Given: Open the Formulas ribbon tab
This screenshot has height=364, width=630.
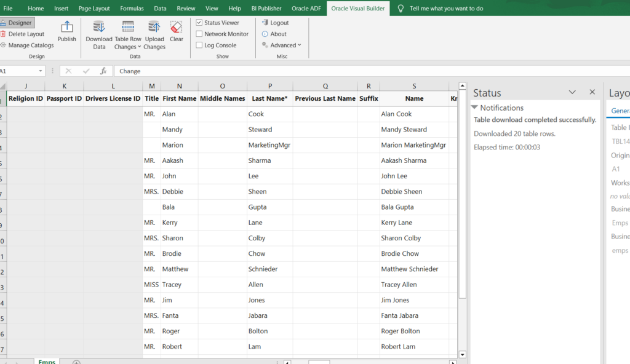Looking at the screenshot, I should (132, 9).
